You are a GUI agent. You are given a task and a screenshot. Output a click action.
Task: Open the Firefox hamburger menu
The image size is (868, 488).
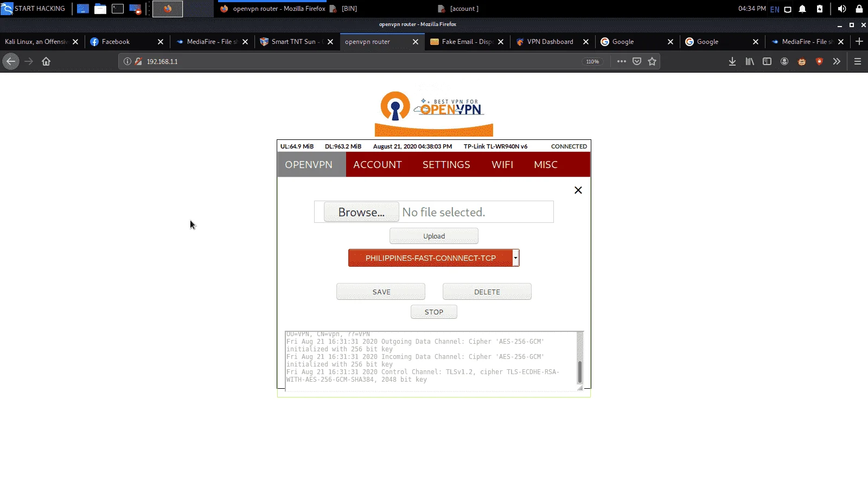tap(858, 61)
